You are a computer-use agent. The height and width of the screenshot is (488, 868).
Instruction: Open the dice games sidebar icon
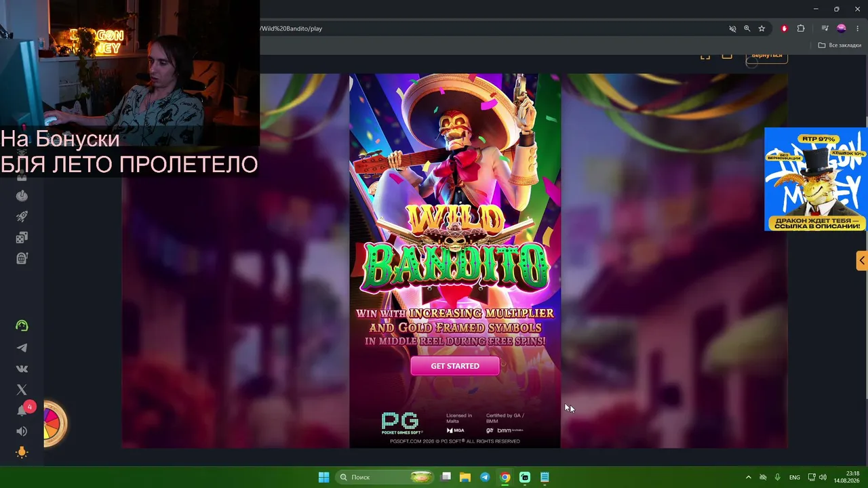22,237
